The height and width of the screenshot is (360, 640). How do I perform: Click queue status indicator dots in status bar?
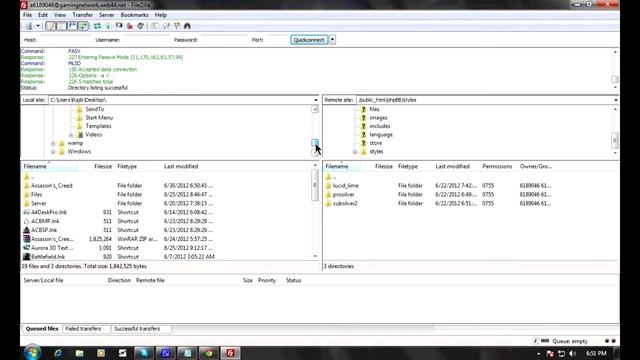click(x=610, y=341)
